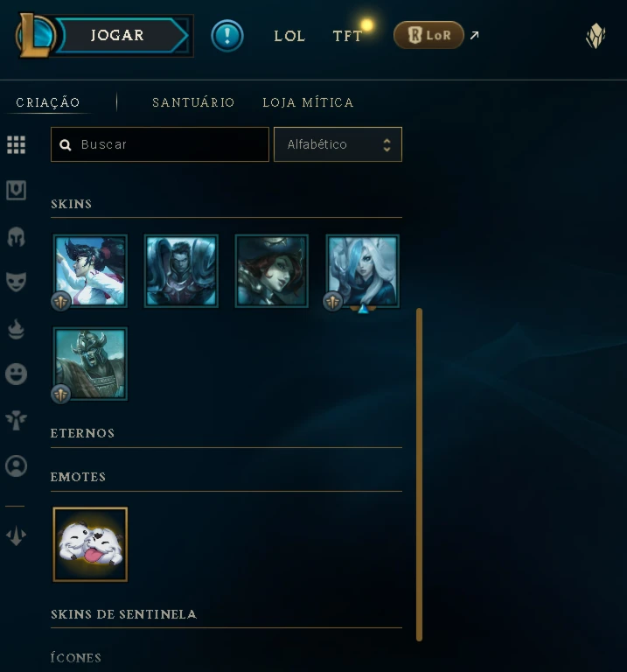The width and height of the screenshot is (627, 672).
Task: Select the champions helmet filter icon
Action: (x=17, y=236)
